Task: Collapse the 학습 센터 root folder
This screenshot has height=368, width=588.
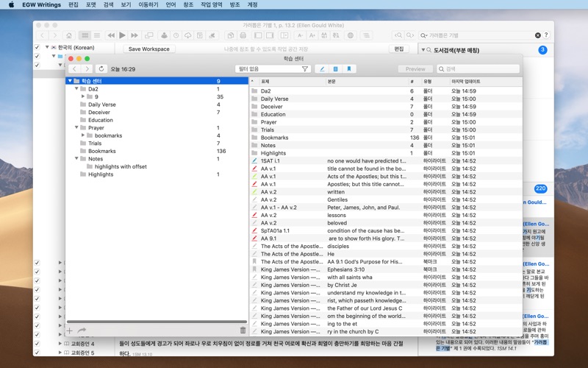Action: click(x=70, y=81)
